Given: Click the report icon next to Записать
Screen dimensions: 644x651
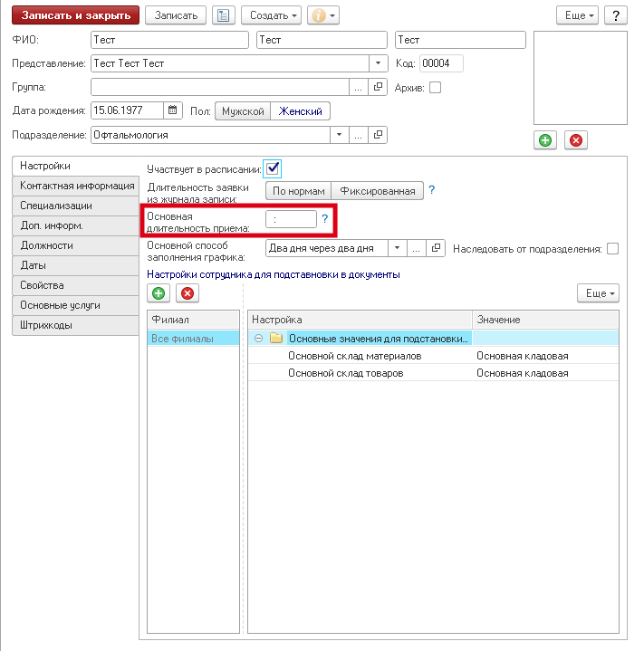Looking at the screenshot, I should [x=222, y=16].
